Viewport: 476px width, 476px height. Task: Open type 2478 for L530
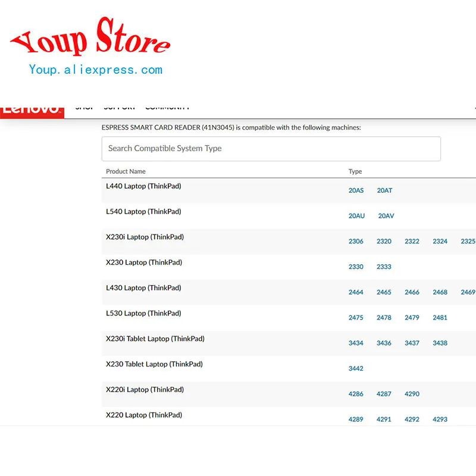pyautogui.click(x=384, y=318)
